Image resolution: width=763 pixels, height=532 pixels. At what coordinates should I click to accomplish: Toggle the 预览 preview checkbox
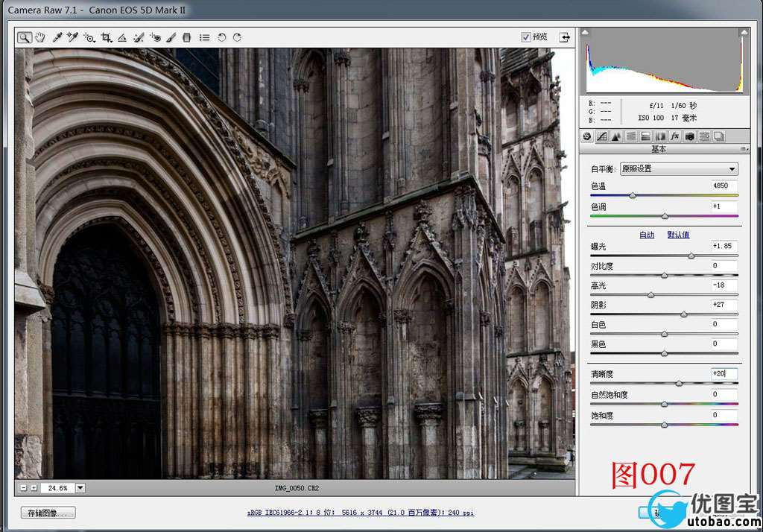pyautogui.click(x=525, y=37)
